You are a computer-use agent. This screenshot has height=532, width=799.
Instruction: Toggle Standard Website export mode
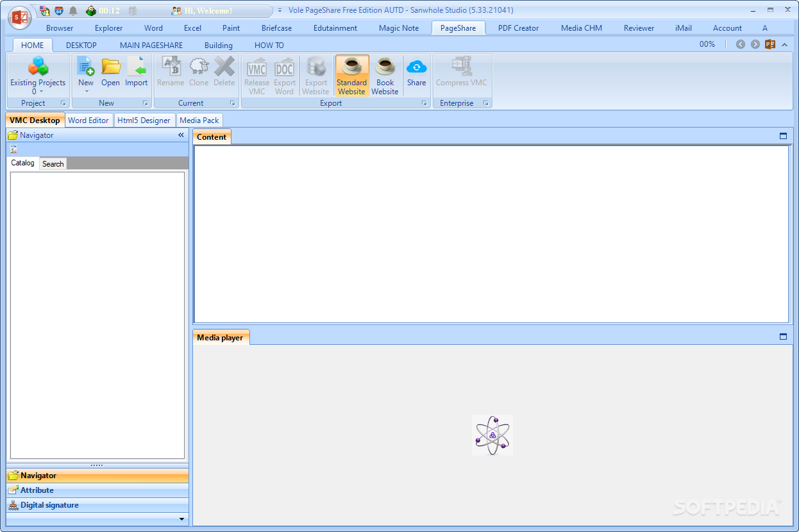[x=351, y=76]
